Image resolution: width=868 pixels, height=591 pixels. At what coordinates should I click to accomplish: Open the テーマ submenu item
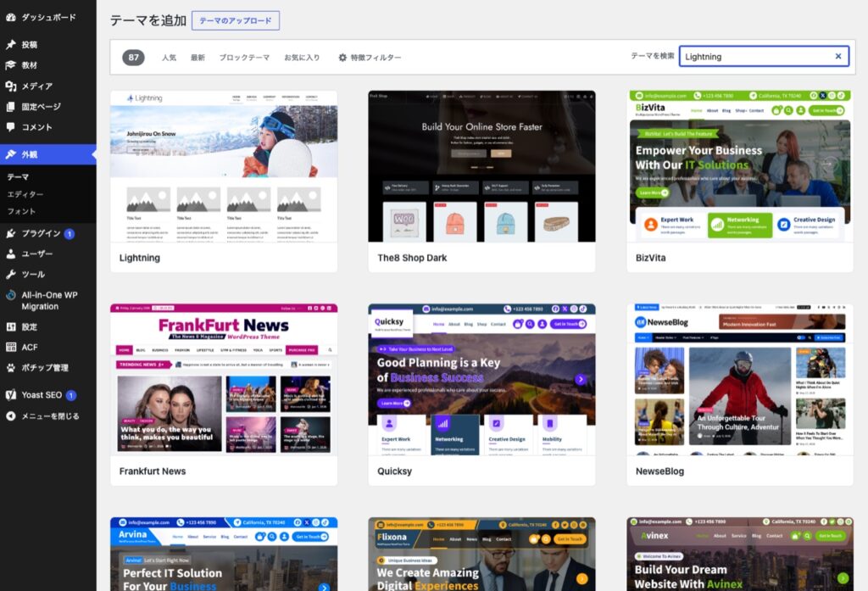click(18, 177)
